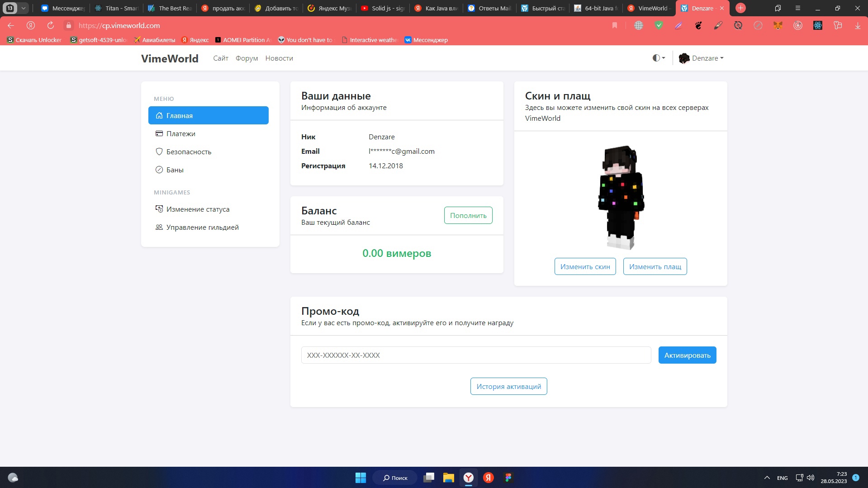The image size is (868, 488).
Task: Switch to the Яндекс Музыка tab
Action: point(329,8)
